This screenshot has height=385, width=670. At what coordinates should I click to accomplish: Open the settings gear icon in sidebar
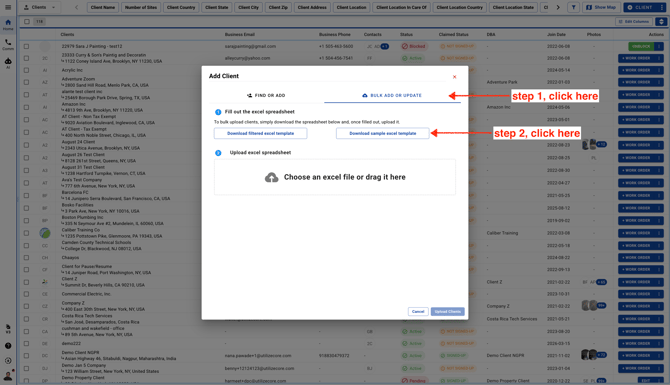pyautogui.click(x=8, y=361)
